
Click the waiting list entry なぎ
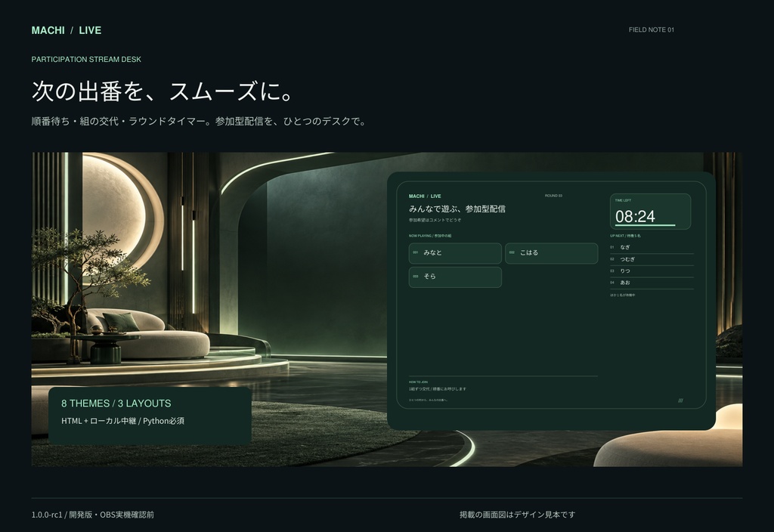click(x=652, y=247)
